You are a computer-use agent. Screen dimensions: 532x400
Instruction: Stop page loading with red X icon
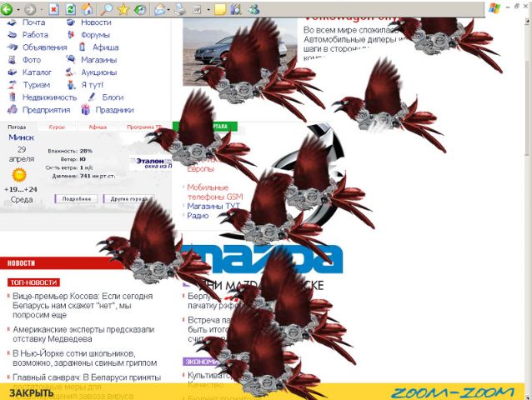53,9
